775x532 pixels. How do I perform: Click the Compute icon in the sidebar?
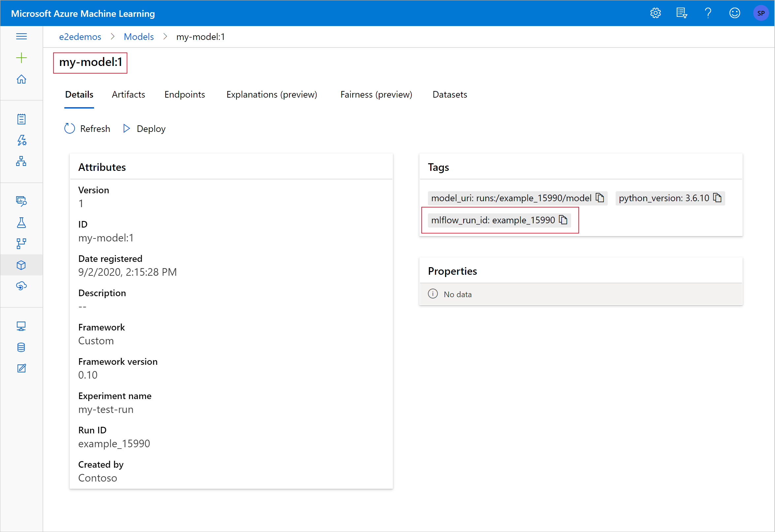[21, 326]
